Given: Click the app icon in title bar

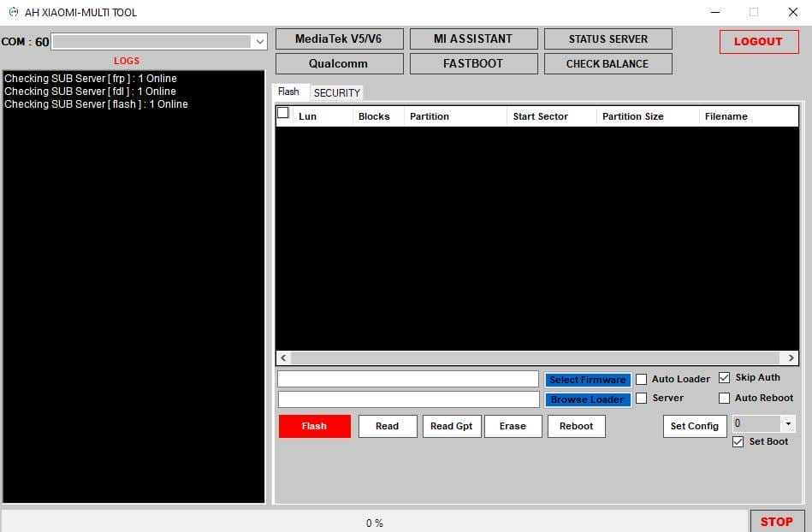Looking at the screenshot, I should pos(13,12).
